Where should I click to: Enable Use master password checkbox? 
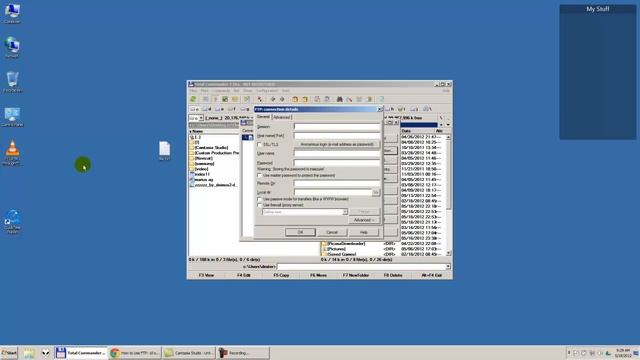click(259, 175)
